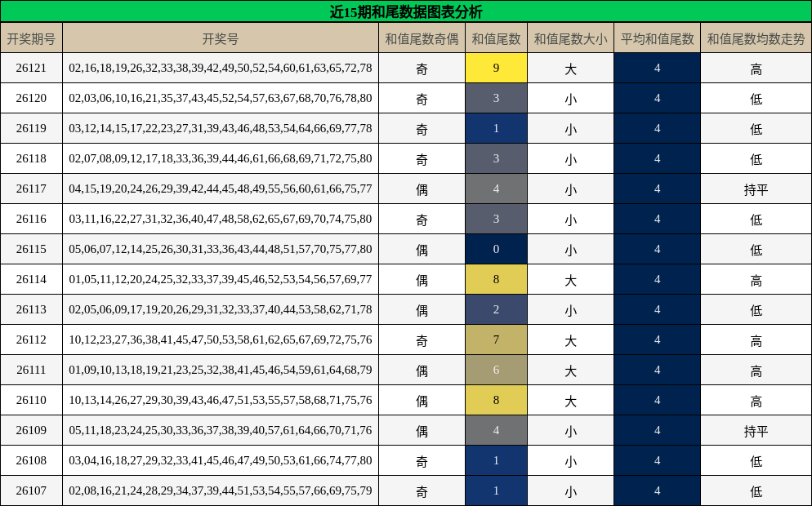Select the draw numbers for period 26110
Viewport: 812px width, 506px height.
pyautogui.click(x=221, y=400)
